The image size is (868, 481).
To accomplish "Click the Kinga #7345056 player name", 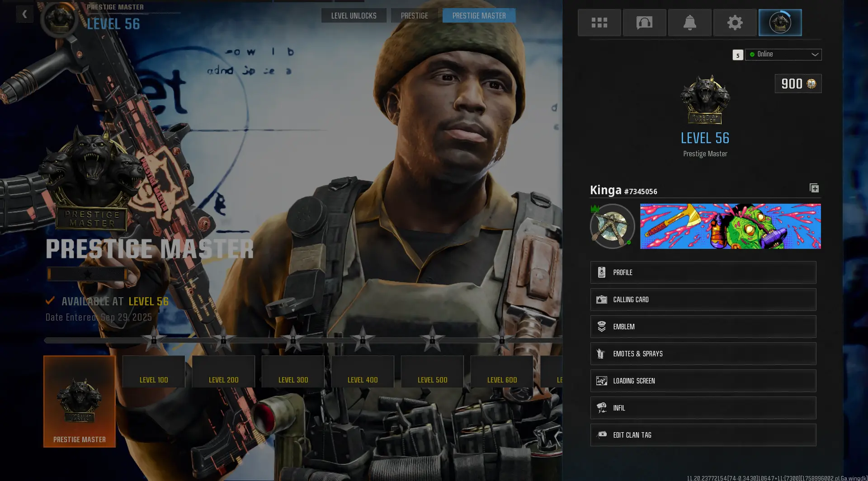I will 623,191.
